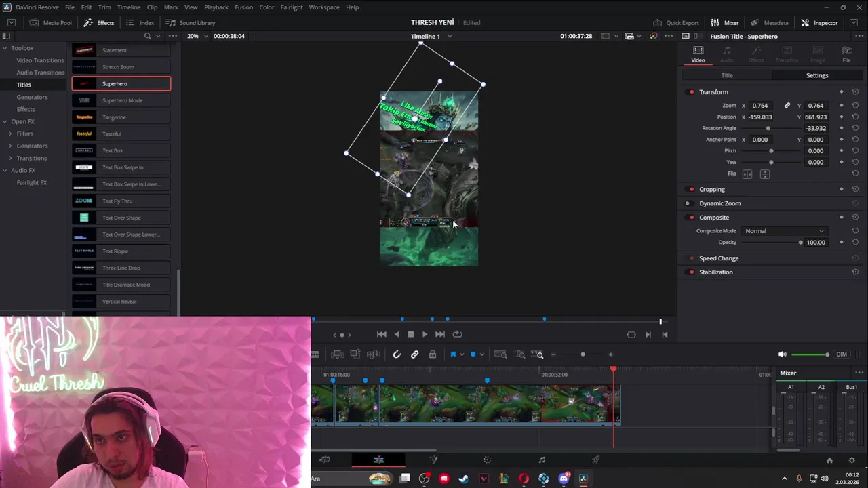Viewport: 868px width, 488px height.
Task: Open project settings gear icon
Action: [x=852, y=460]
